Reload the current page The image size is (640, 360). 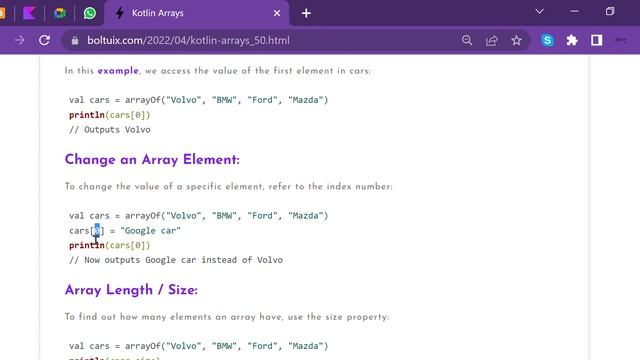click(44, 40)
